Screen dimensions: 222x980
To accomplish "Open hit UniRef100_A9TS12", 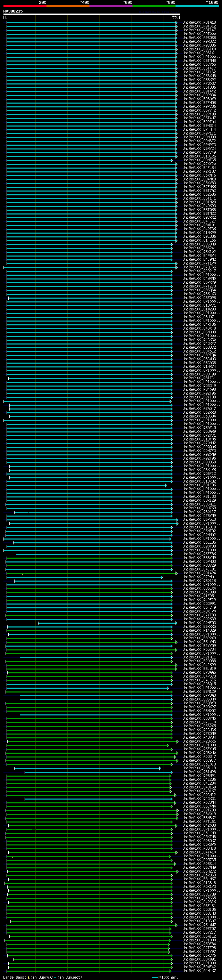I will pyautogui.click(x=199, y=26).
